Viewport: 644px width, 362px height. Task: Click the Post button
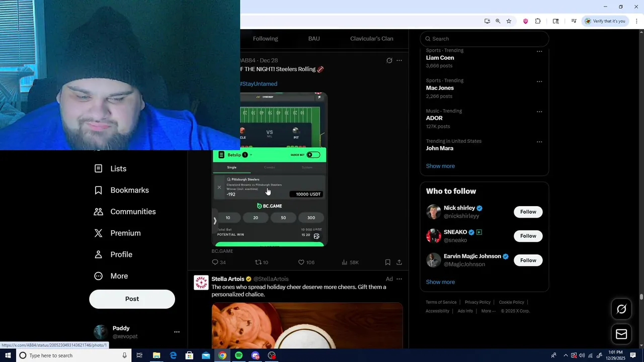132,299
